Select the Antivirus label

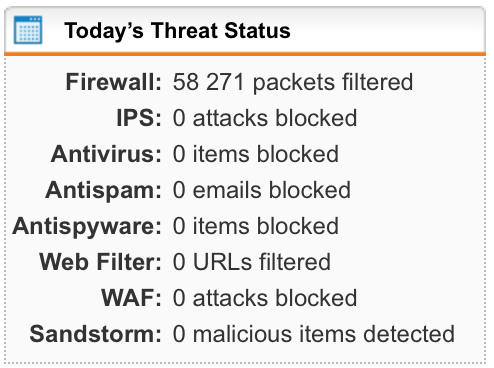106,154
